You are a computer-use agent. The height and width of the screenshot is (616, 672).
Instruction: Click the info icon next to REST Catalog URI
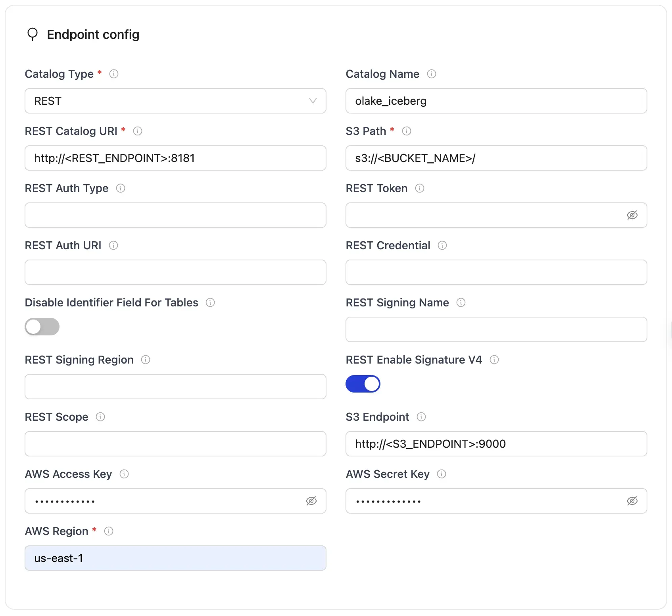(138, 131)
